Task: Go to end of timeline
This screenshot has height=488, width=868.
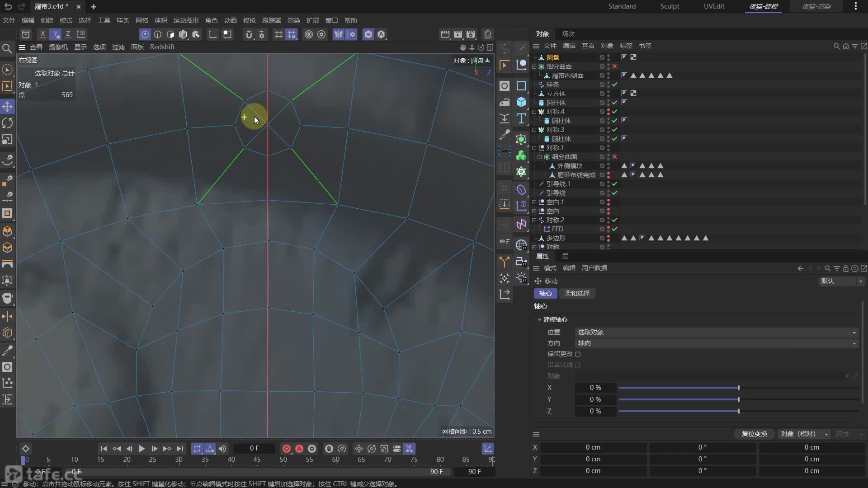Action: (x=180, y=449)
